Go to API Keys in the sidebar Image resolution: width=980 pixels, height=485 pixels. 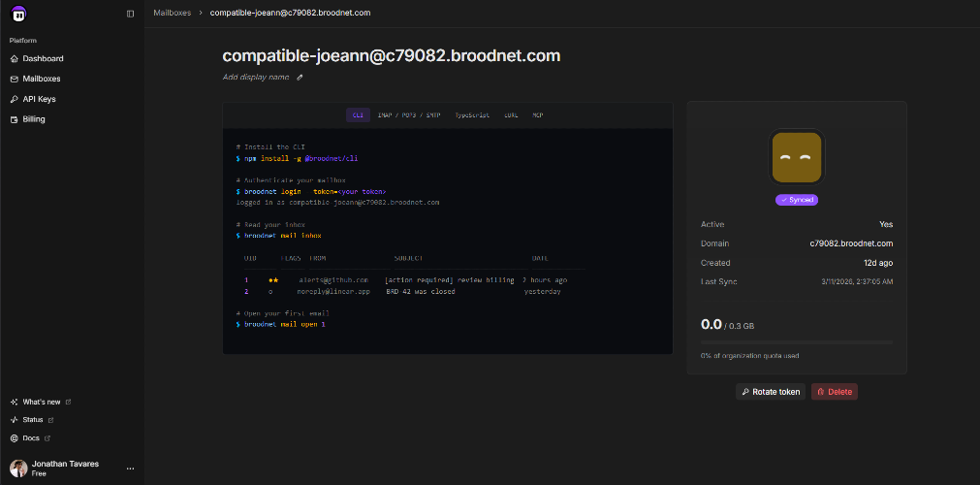[x=39, y=99]
